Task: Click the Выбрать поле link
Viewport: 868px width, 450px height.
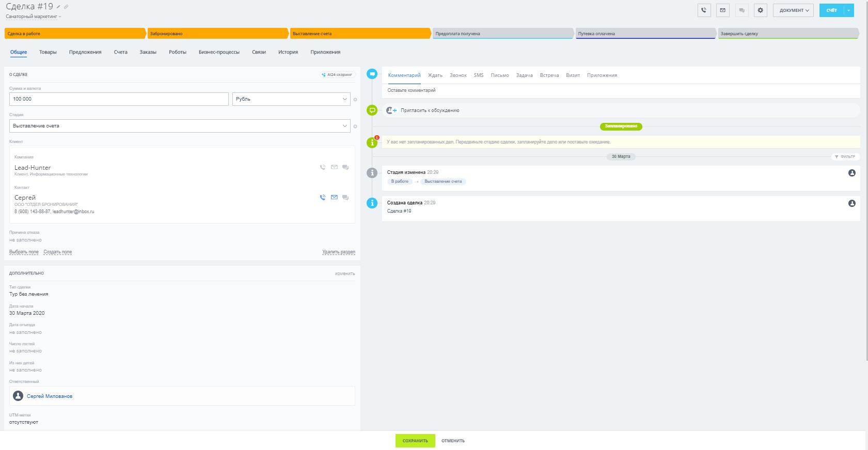Action: pos(24,252)
